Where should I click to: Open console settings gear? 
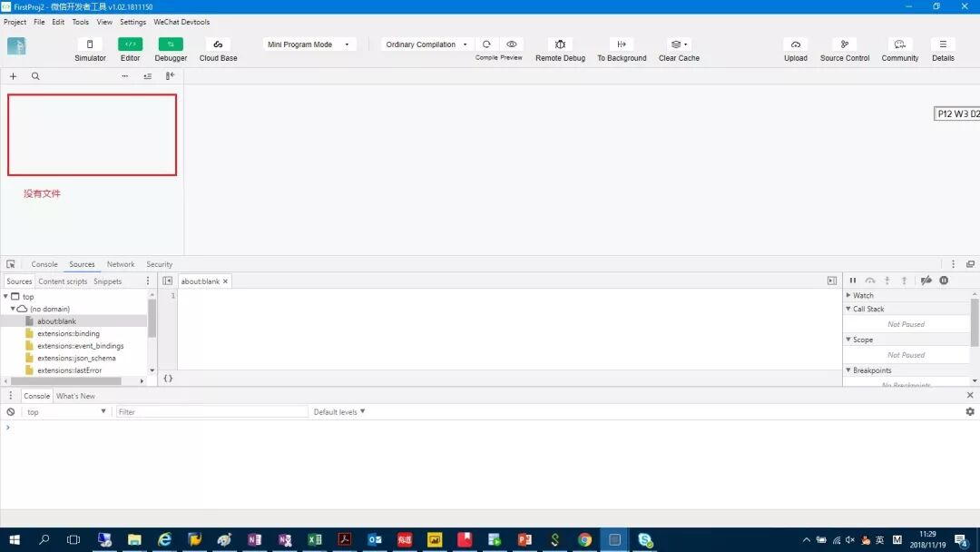point(969,411)
